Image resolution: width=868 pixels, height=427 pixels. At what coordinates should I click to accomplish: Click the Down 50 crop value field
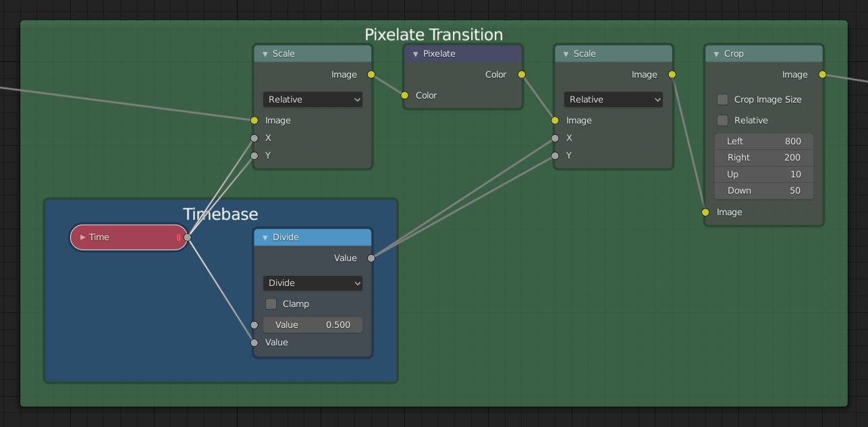pos(763,190)
